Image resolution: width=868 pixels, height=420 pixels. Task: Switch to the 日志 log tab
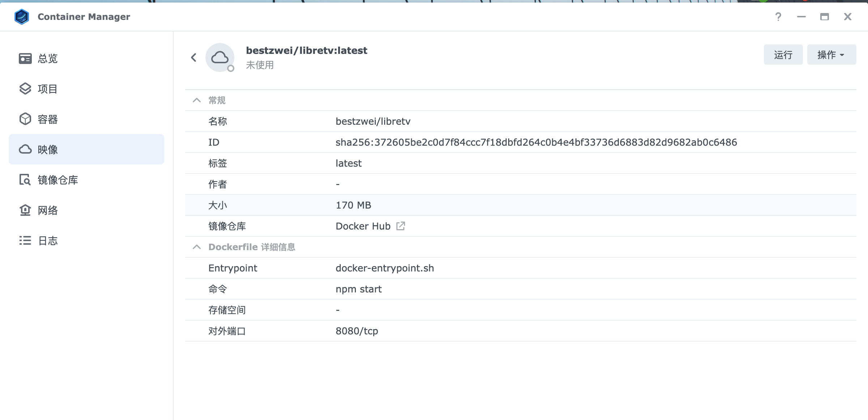coord(48,240)
